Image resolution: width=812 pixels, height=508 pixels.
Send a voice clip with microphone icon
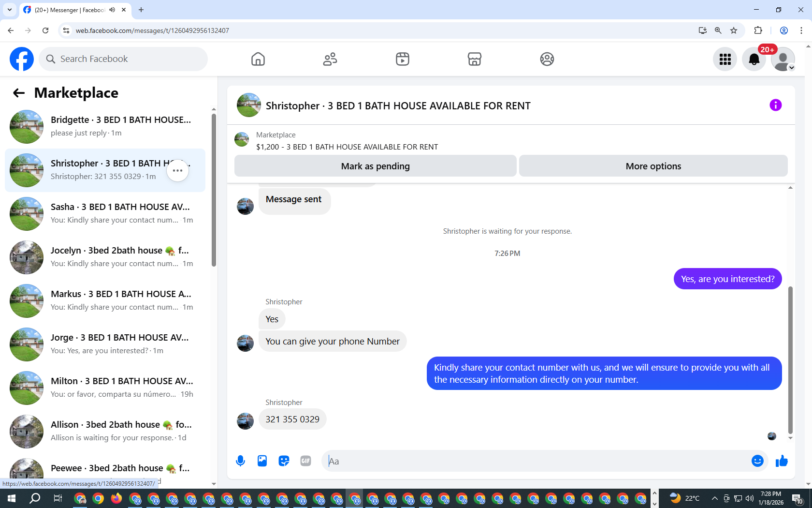240,461
